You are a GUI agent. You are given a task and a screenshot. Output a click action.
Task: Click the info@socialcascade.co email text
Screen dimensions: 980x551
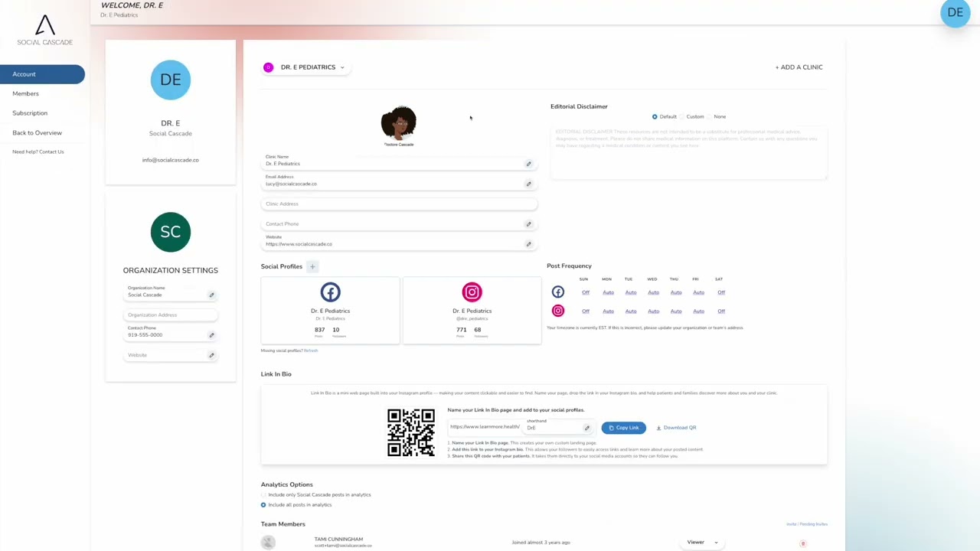coord(170,160)
